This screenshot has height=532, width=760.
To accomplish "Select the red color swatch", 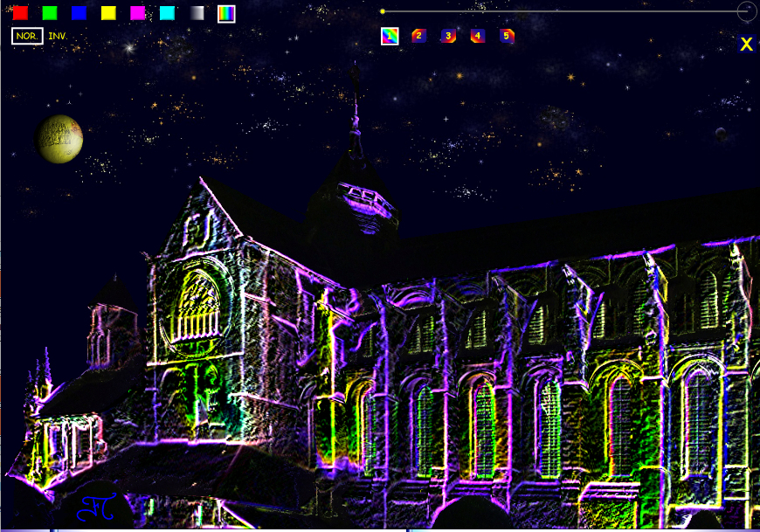I will pos(20,13).
